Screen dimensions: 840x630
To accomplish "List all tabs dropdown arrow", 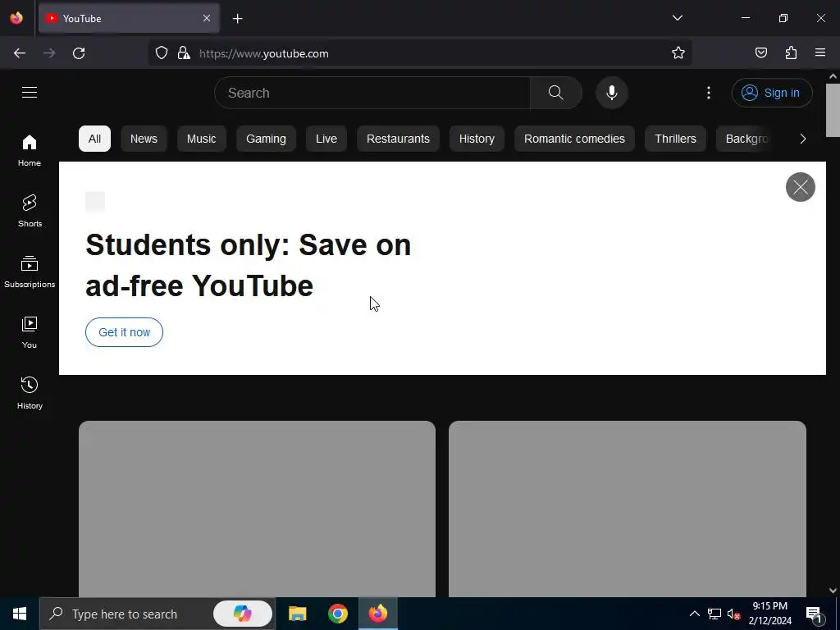I will [x=677, y=18].
